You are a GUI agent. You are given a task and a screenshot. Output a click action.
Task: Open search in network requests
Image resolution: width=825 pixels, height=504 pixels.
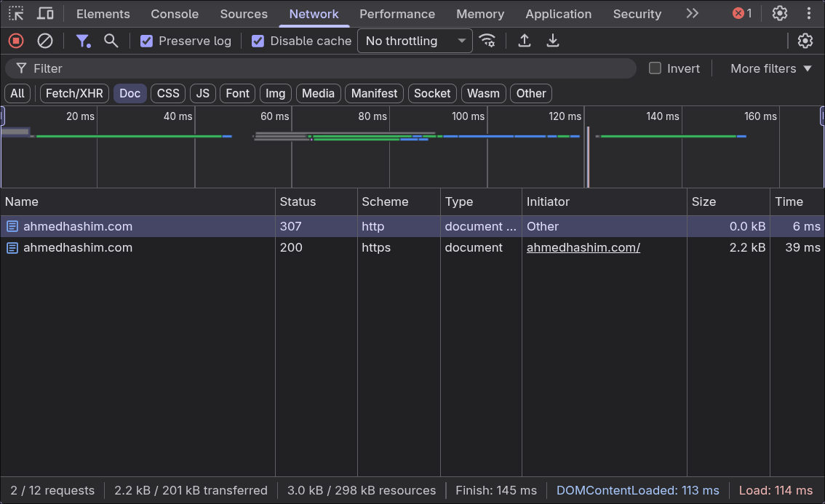point(111,41)
